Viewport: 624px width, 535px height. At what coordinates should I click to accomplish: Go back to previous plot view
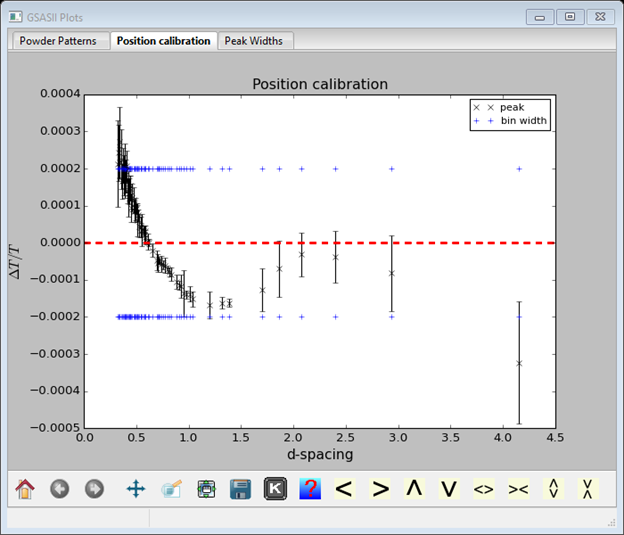click(60, 489)
